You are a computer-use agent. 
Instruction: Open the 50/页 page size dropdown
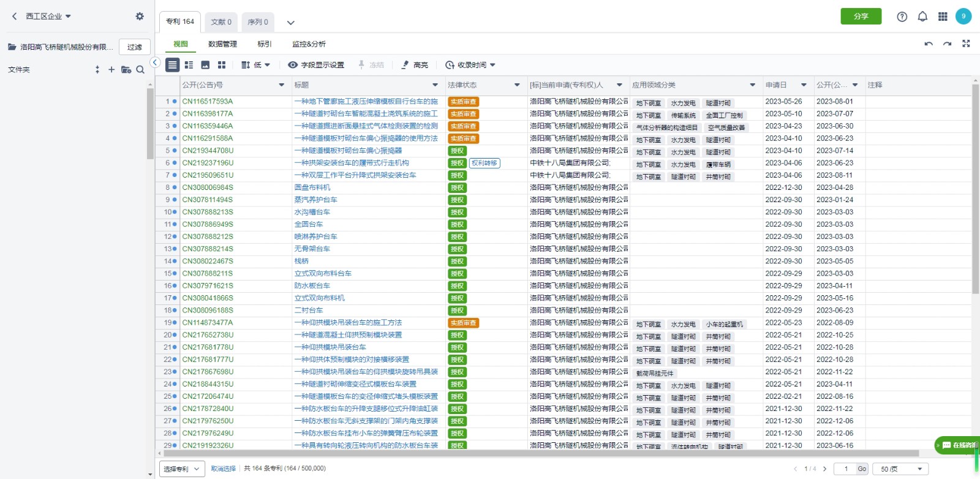[x=901, y=469]
